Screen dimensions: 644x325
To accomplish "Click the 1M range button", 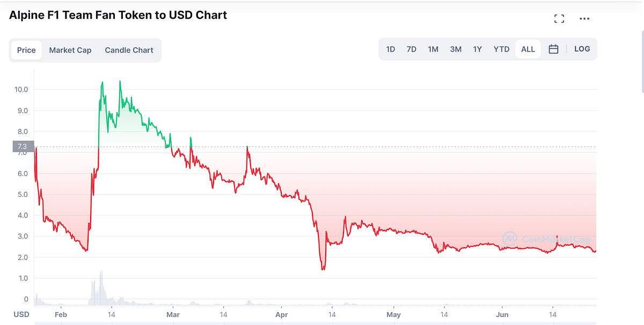I will (433, 49).
